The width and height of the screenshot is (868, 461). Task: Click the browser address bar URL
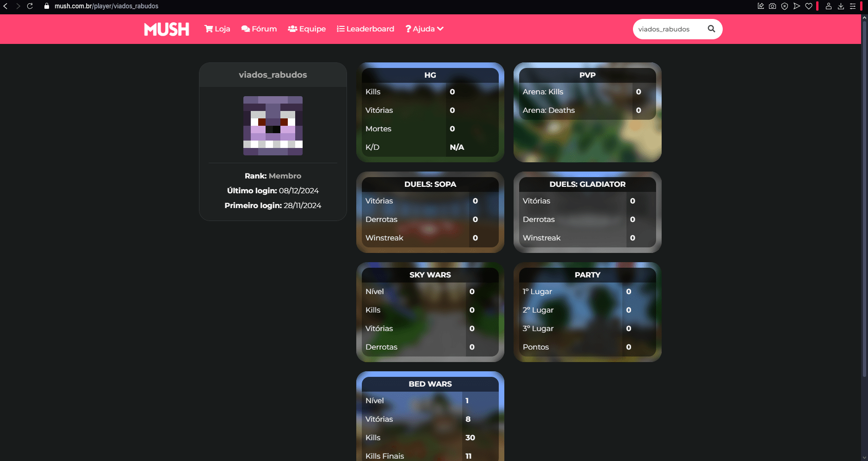(x=106, y=6)
